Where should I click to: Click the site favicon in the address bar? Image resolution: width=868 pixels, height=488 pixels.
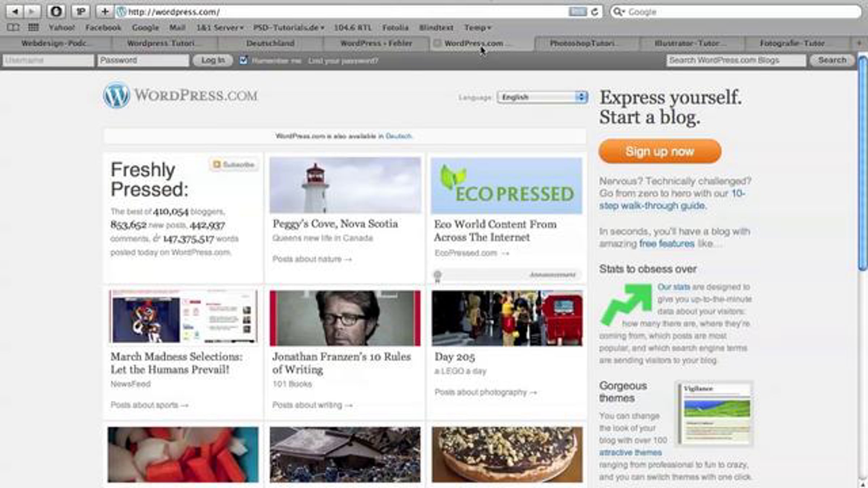point(122,12)
